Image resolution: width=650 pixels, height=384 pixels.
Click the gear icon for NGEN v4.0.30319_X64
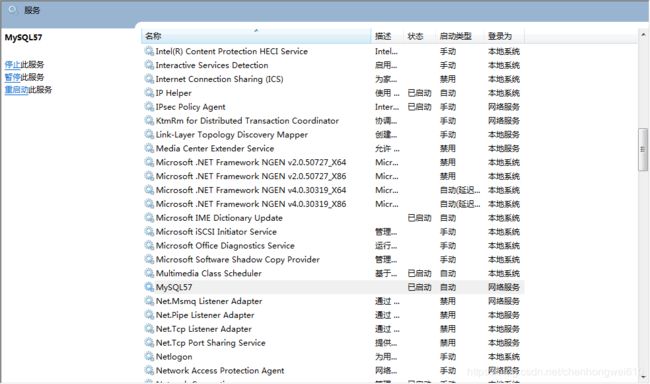click(x=149, y=190)
